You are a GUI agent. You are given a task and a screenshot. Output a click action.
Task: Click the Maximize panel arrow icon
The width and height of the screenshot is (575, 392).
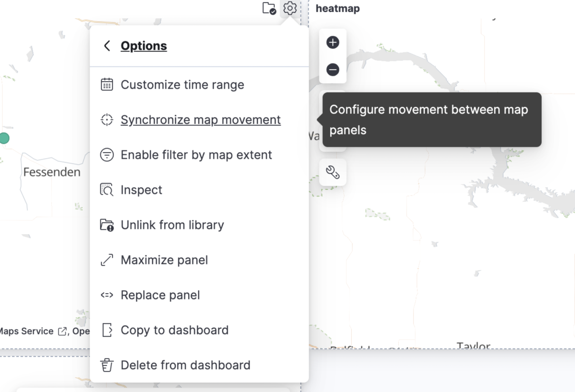(x=107, y=260)
